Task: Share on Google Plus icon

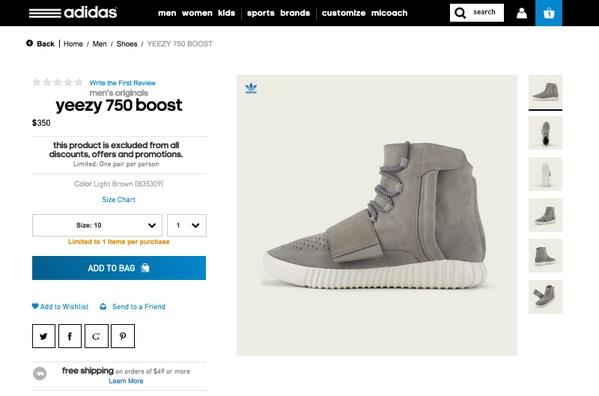Action: [96, 336]
